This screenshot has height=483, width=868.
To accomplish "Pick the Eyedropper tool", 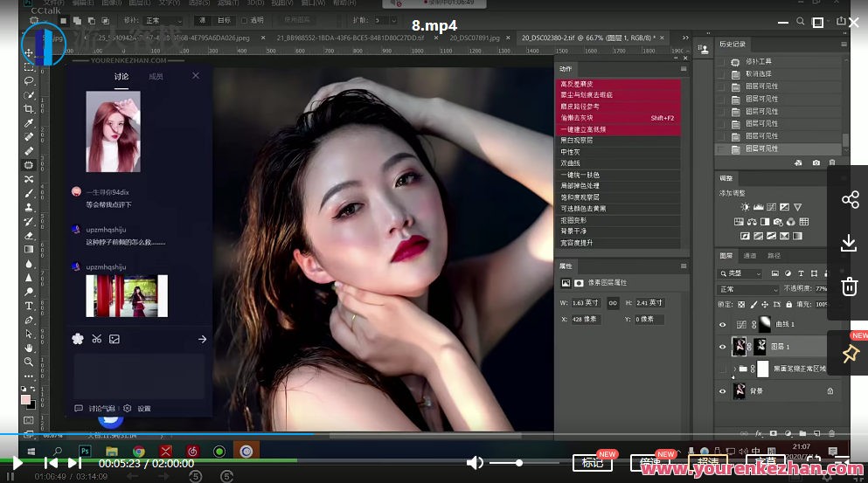I will (x=29, y=123).
